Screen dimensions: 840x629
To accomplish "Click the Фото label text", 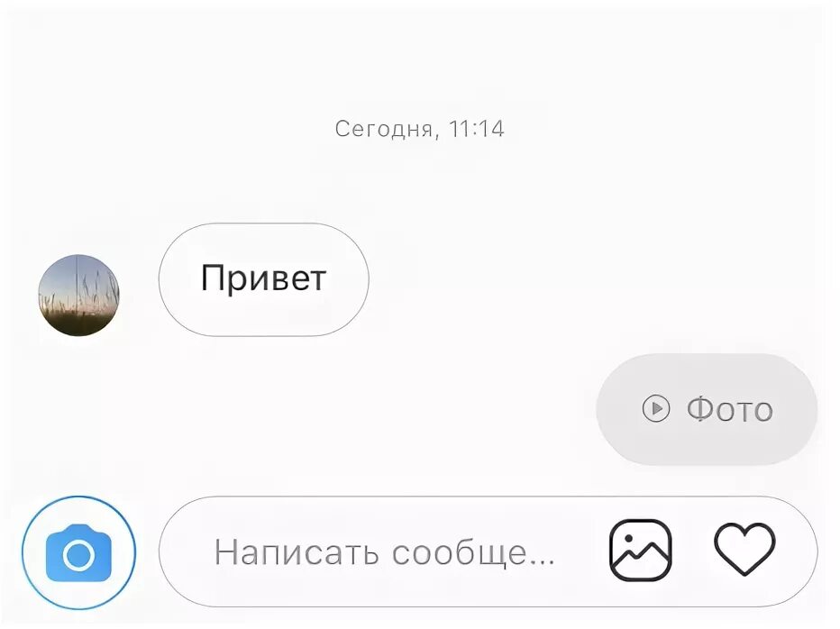I will [x=730, y=410].
